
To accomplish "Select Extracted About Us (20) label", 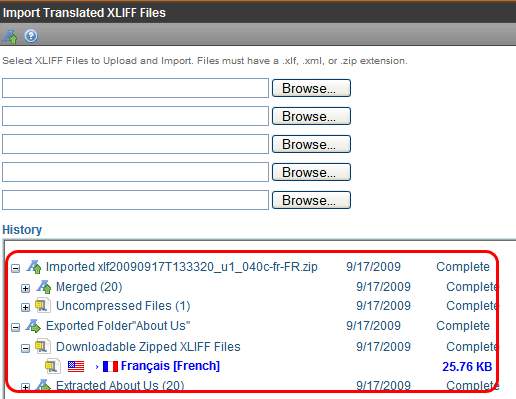I will 120,385.
